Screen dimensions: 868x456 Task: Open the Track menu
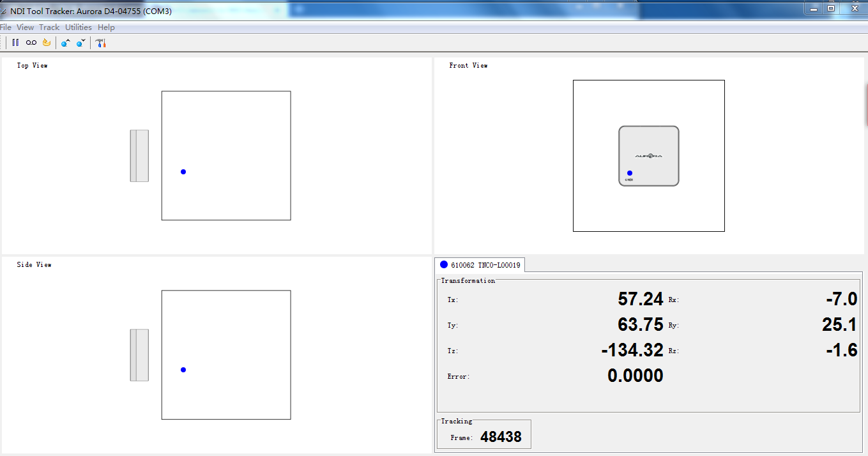(x=49, y=27)
